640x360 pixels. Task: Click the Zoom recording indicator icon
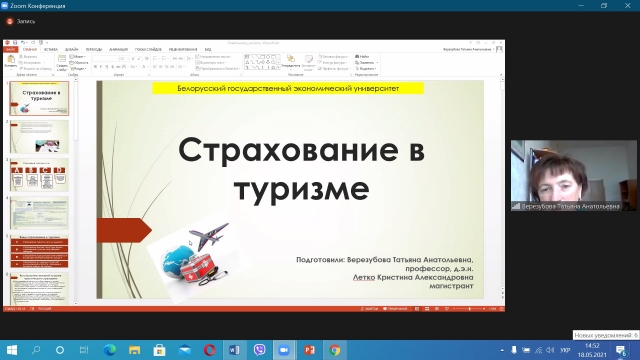[x=10, y=21]
